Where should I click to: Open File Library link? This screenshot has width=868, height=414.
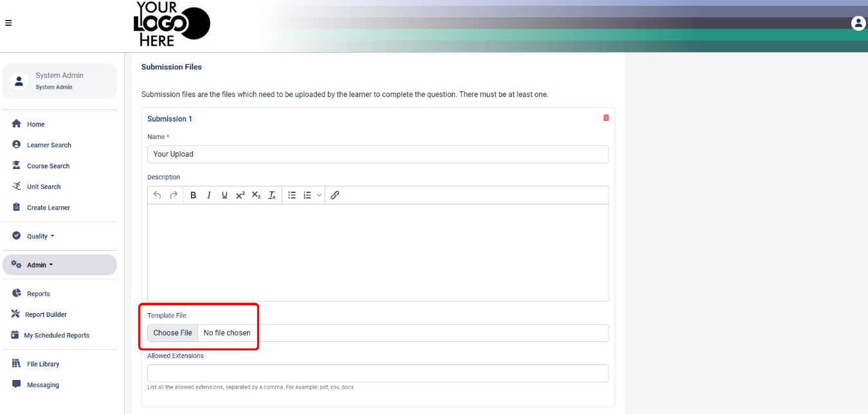coord(43,364)
